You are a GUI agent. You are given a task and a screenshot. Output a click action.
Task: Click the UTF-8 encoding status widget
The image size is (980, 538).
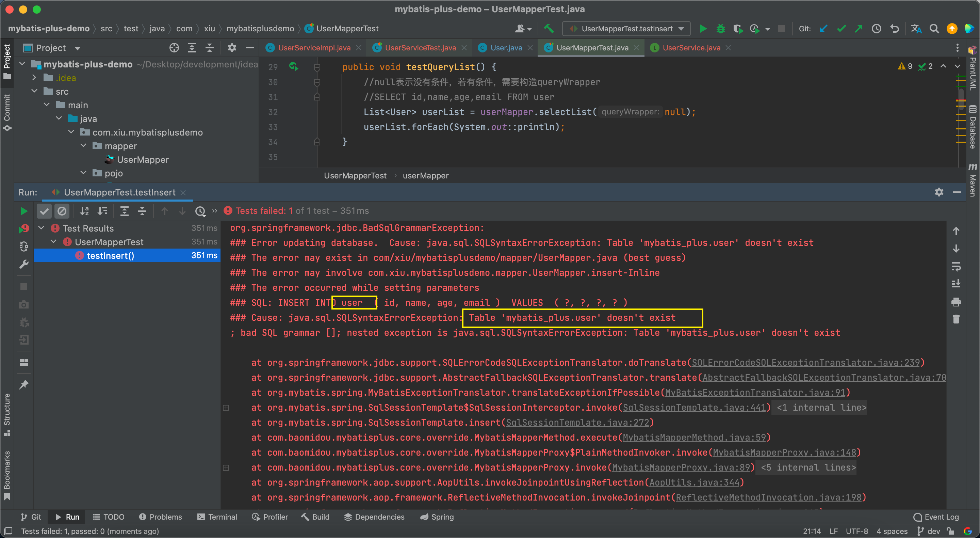pos(857,531)
